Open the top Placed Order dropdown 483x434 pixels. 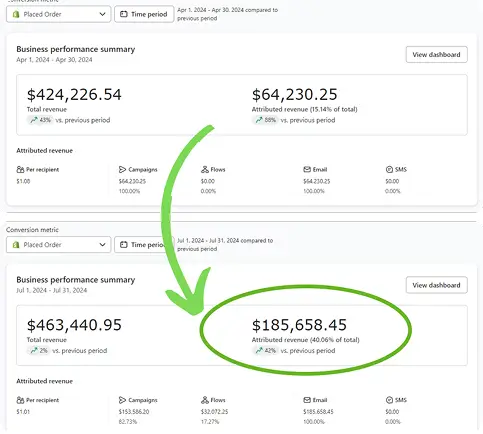click(58, 14)
